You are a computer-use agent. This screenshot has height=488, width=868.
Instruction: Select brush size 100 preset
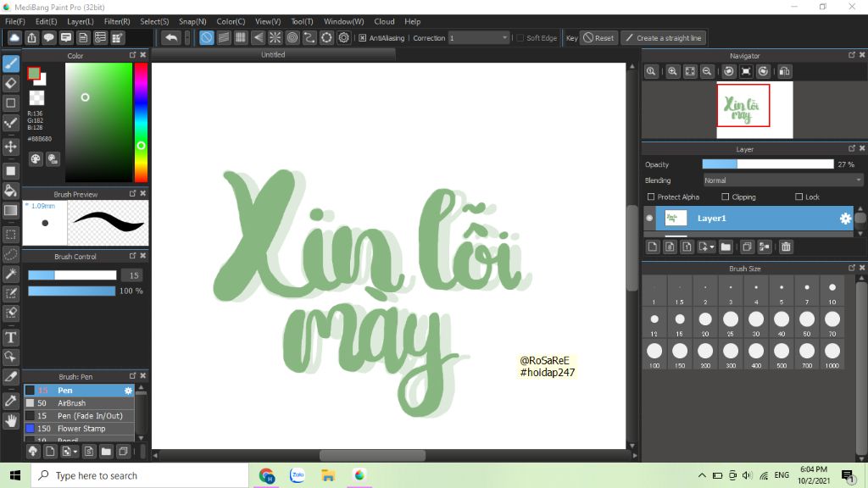[x=654, y=356]
